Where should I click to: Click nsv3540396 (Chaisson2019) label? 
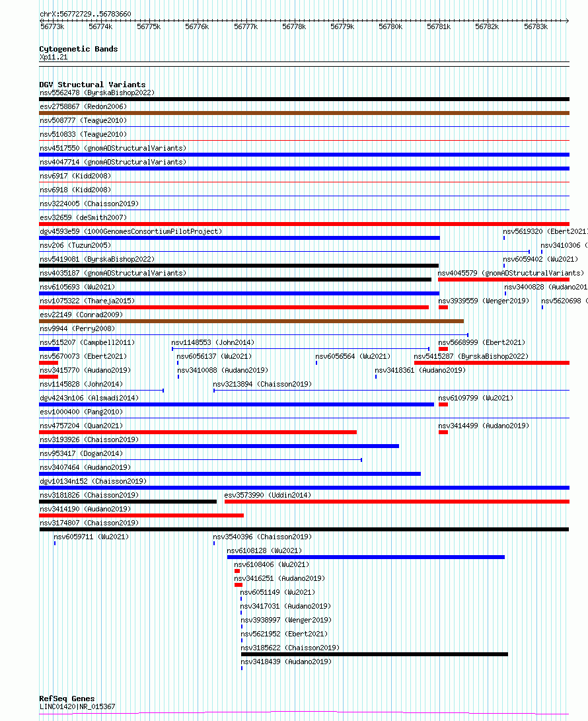coord(262,537)
